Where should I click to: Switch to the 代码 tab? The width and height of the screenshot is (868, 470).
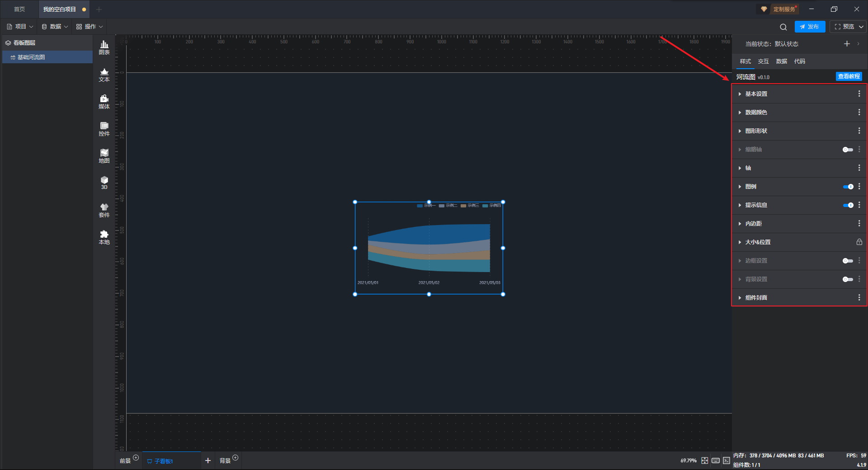coord(799,61)
